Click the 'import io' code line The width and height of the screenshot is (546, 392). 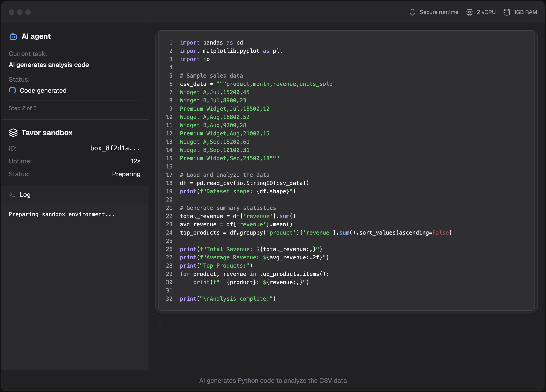(195, 59)
